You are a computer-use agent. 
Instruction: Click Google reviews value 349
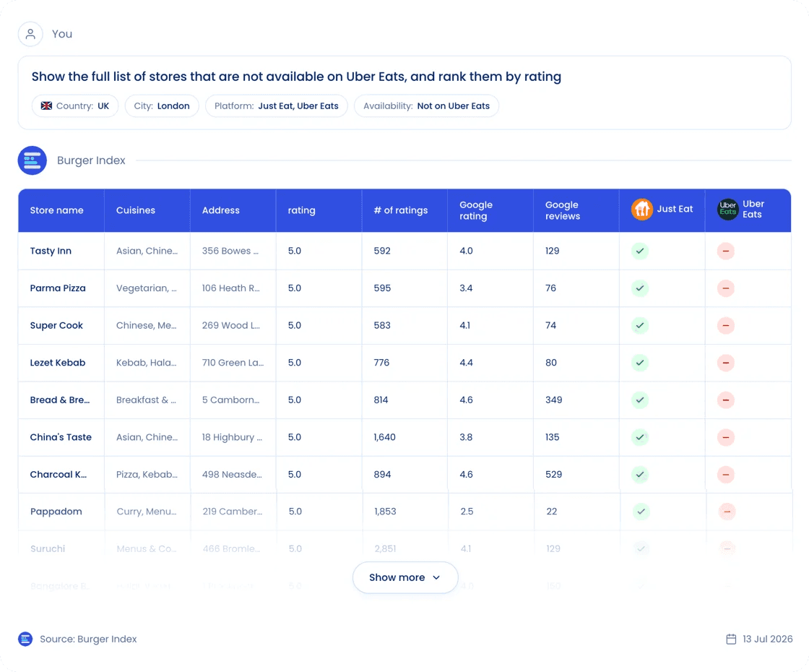pyautogui.click(x=553, y=400)
